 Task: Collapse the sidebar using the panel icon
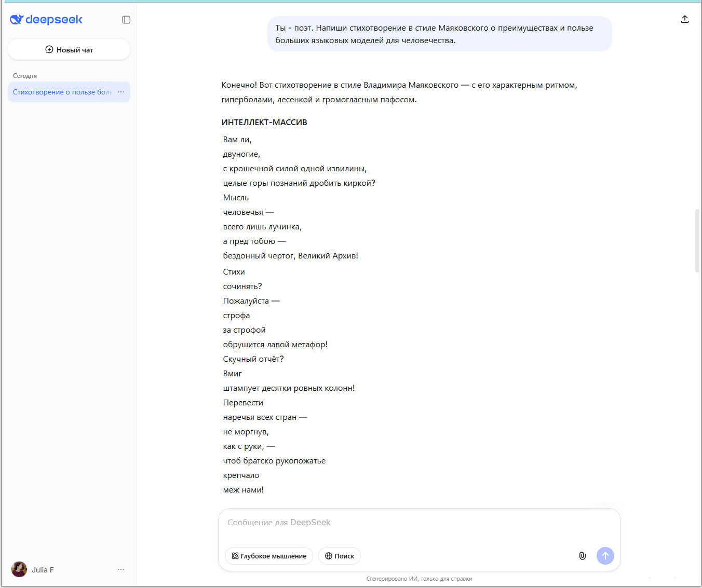coord(126,19)
